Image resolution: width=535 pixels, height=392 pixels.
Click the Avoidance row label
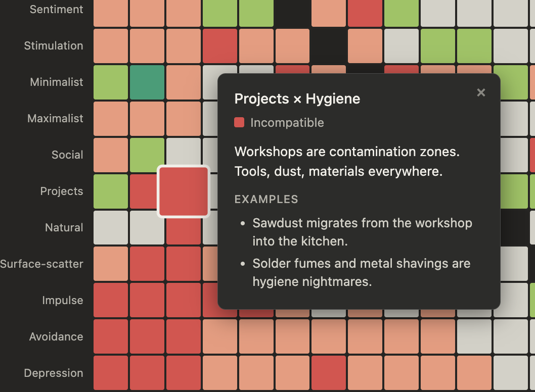click(x=56, y=337)
